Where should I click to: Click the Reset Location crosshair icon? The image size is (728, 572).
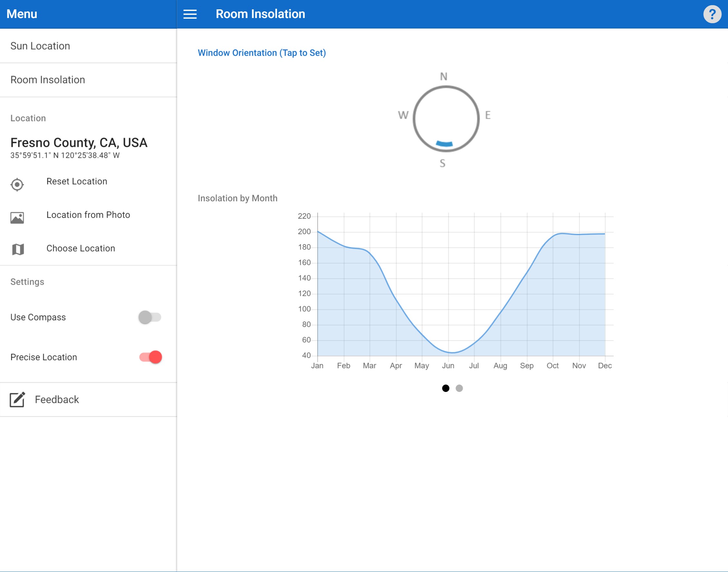17,185
